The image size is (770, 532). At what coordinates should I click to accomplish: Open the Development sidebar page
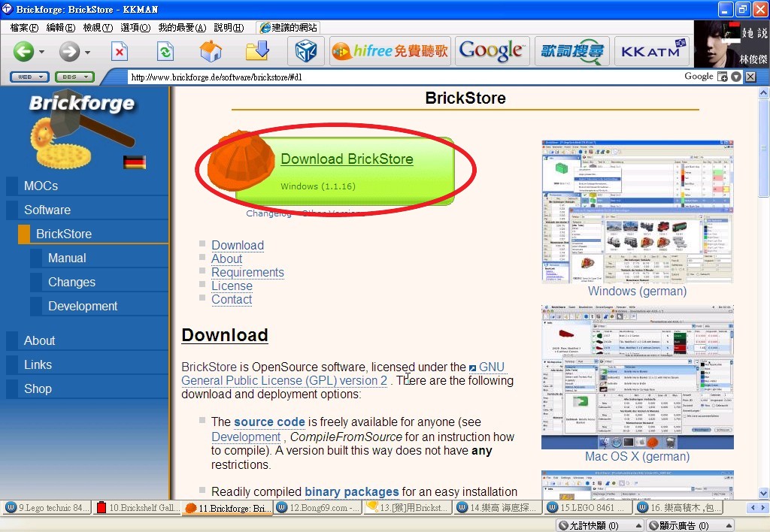tap(83, 307)
